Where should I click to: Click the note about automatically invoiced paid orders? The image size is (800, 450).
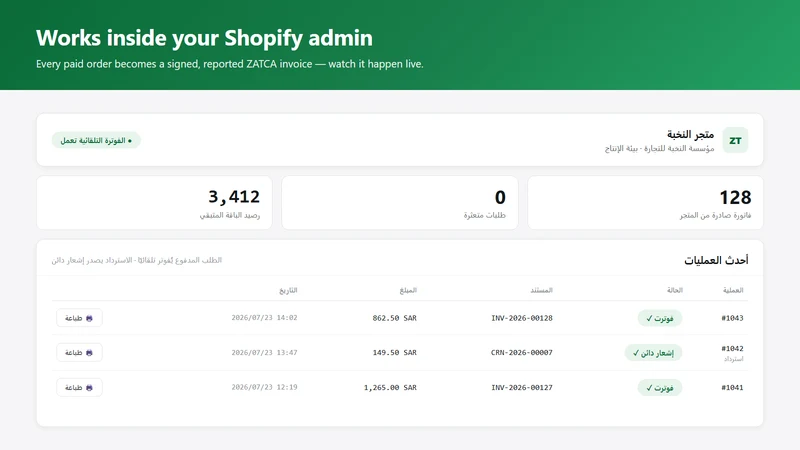tap(137, 260)
